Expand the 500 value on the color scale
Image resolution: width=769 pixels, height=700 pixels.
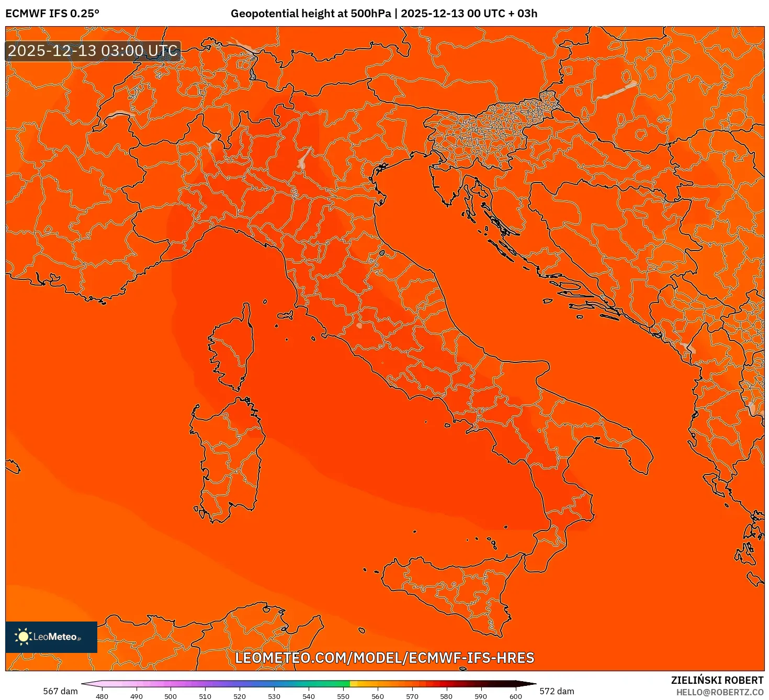tap(169, 697)
